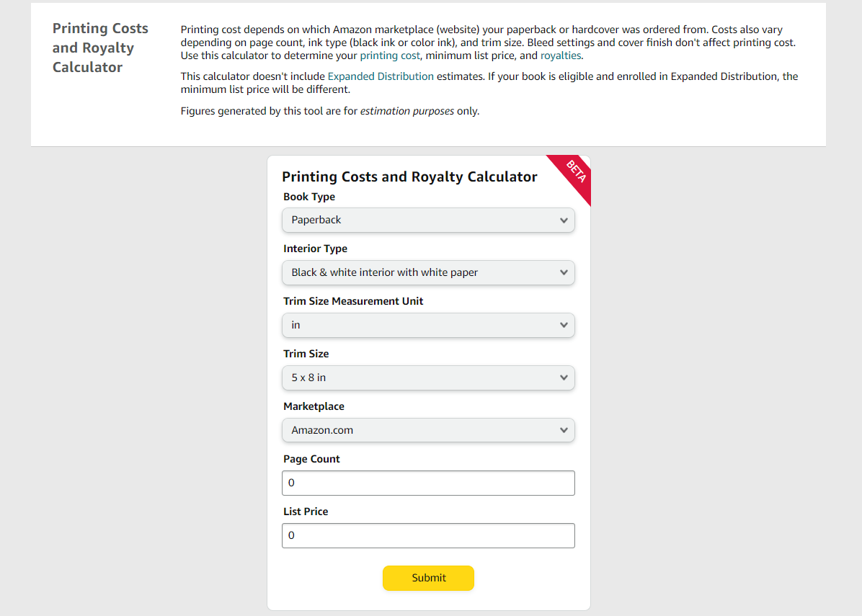Click the chevron icon on Book Type
This screenshot has height=616, width=862.
564,220
